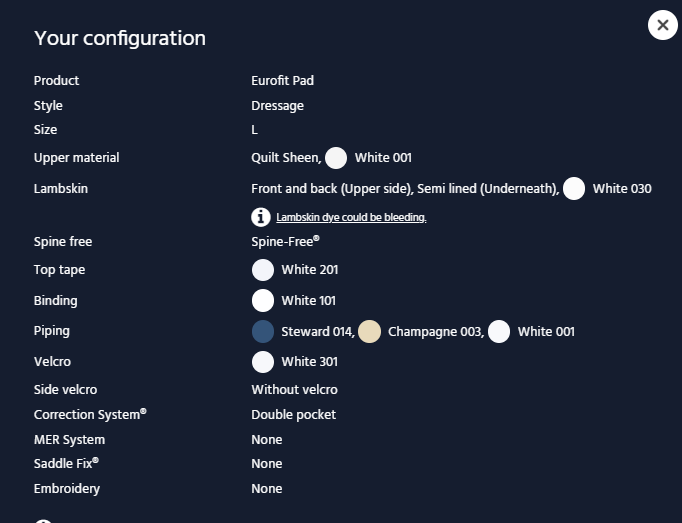Screen dimensions: 682x523
Task: Click the info icon beside lambskin dye warning
Action: pyautogui.click(x=261, y=216)
